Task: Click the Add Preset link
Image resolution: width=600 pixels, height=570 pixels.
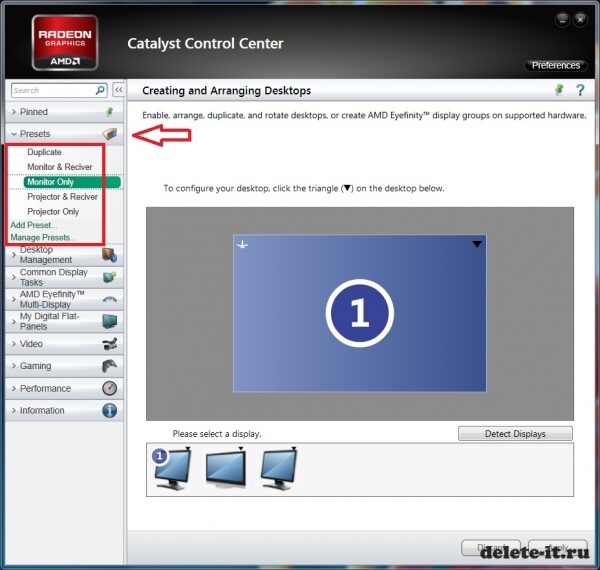Action: (x=34, y=225)
